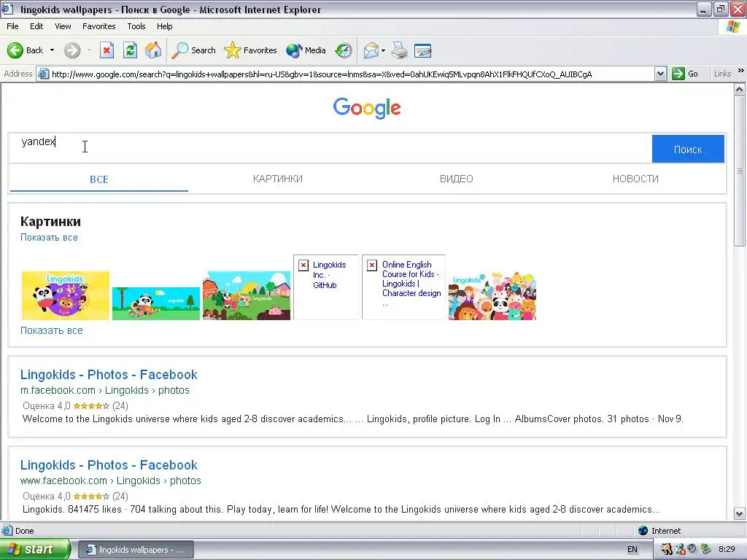Click the vertical scrollbar thumb

point(740,171)
